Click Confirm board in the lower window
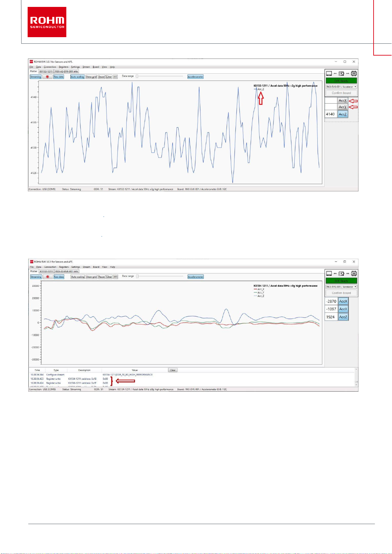Screen dimensions: 392x554 (x=341, y=293)
